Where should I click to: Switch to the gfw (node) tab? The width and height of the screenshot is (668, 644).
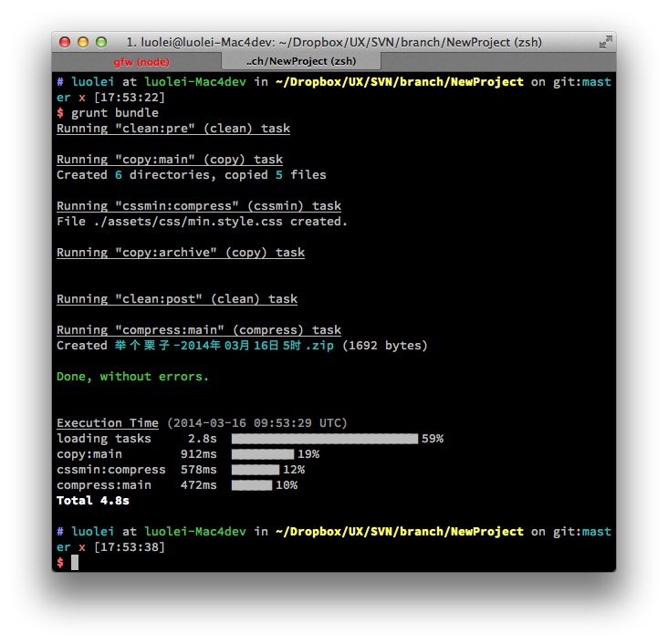(141, 62)
